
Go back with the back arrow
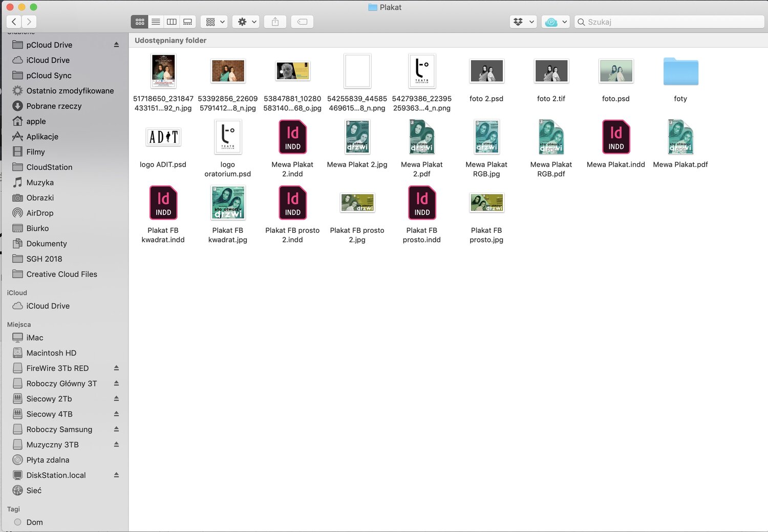point(14,21)
